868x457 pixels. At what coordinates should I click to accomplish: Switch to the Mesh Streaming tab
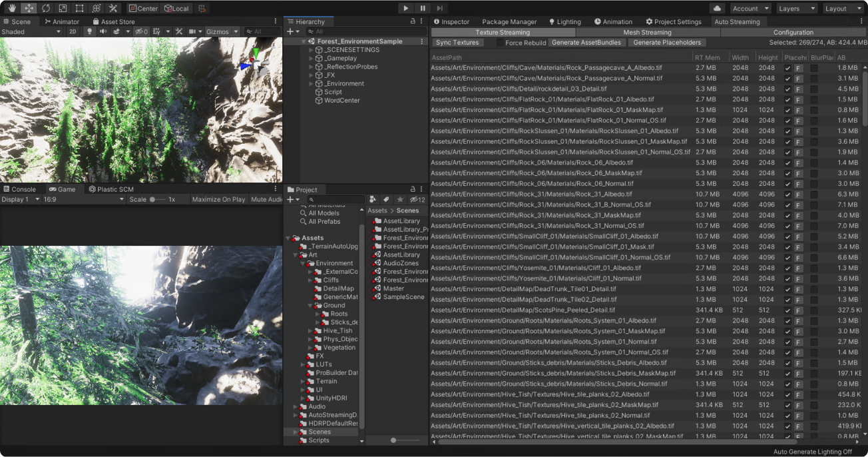[x=647, y=32]
